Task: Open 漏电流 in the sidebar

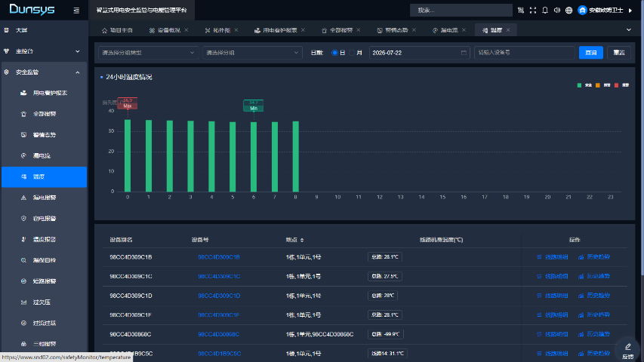Action: click(44, 156)
